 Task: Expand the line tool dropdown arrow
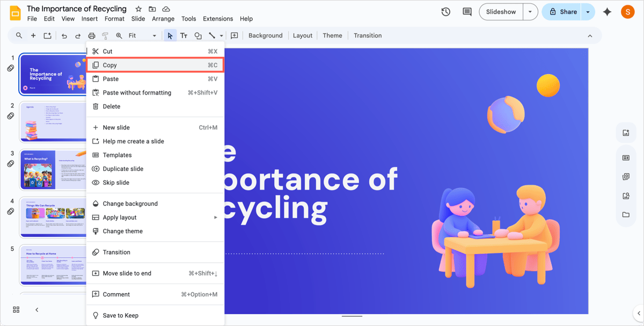pyautogui.click(x=221, y=36)
